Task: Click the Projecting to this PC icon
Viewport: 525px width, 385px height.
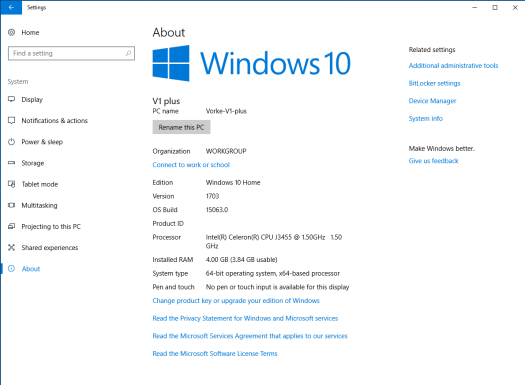Action: (11, 226)
